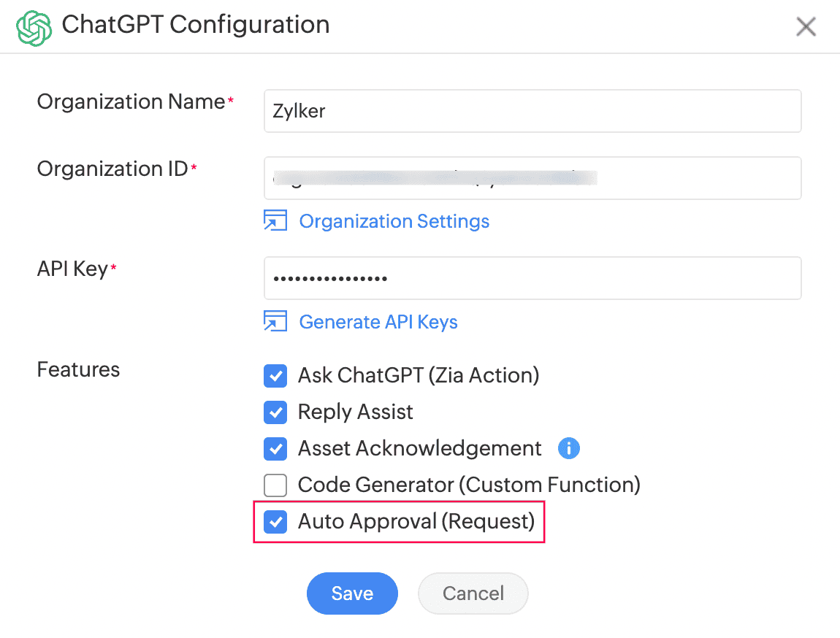
Task: Close the ChatGPT Configuration dialog
Action: tap(806, 27)
